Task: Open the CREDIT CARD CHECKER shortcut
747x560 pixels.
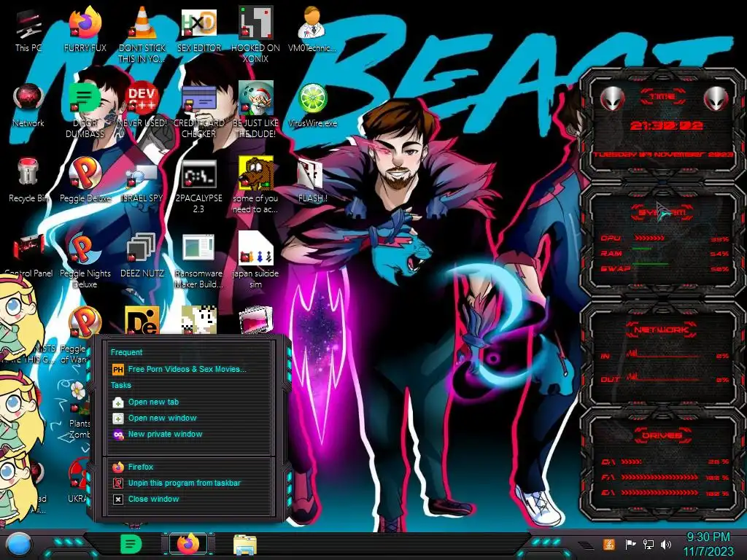Action: pos(198,111)
